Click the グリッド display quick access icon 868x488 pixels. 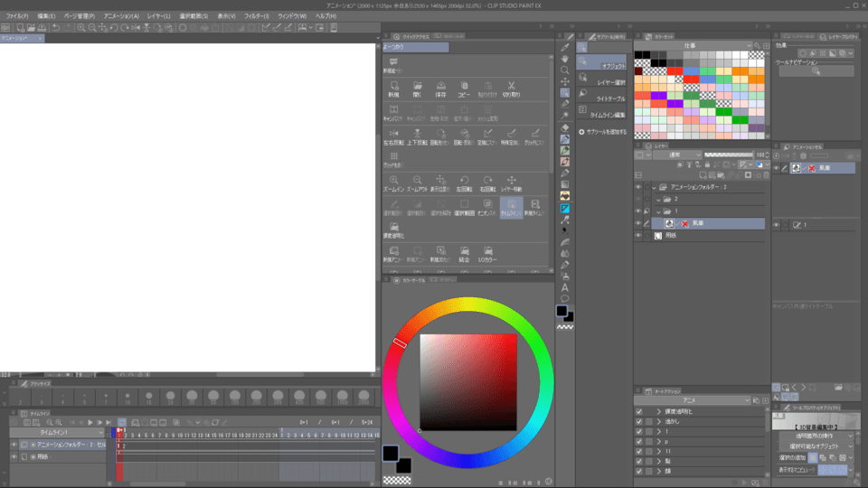[x=393, y=160]
